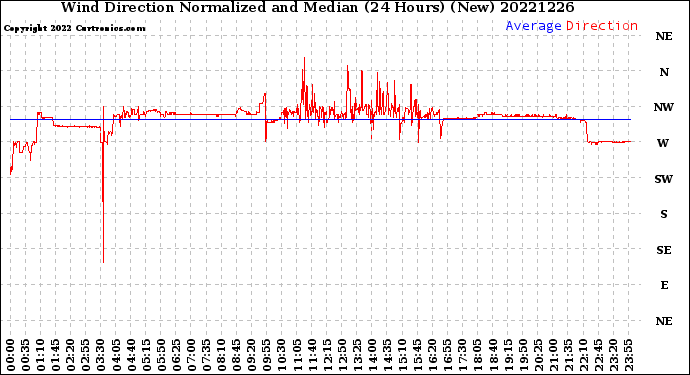Image resolution: width=690 pixels, height=375 pixels.
Task: Click the blue horizontal average line
Action: coord(320,119)
